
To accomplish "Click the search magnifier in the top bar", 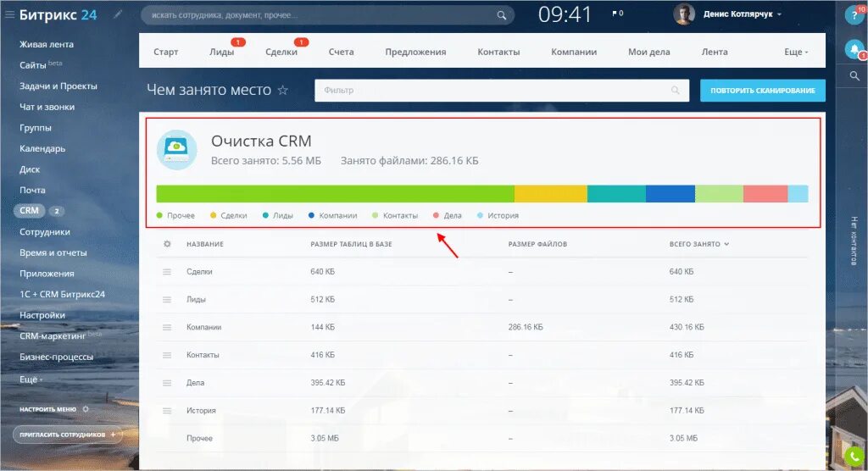I will [502, 15].
